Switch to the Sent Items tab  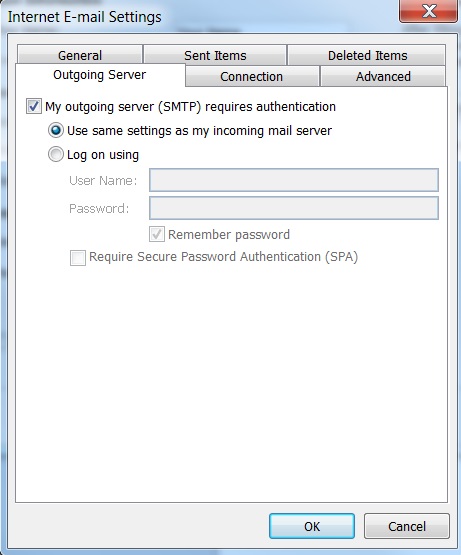coord(215,55)
